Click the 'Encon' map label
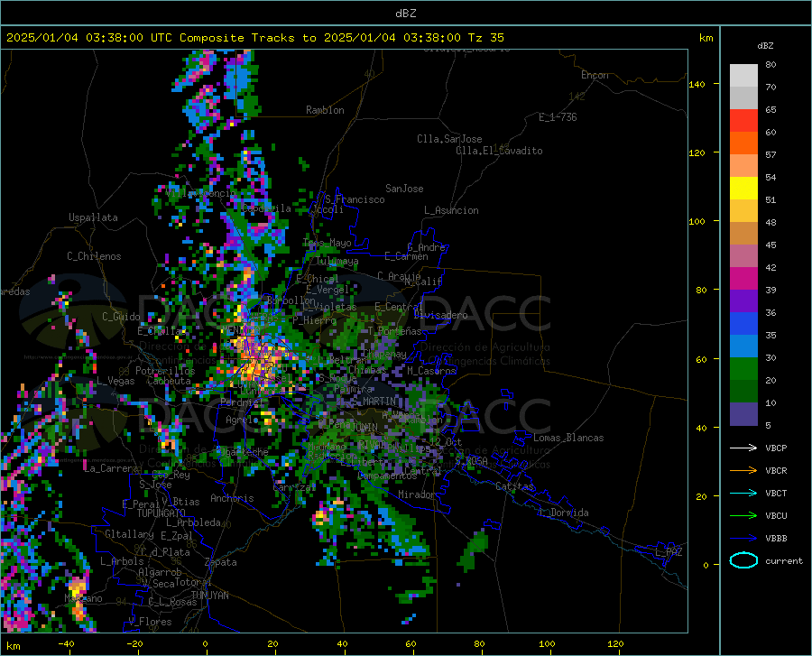Image resolution: width=812 pixels, height=656 pixels. coord(595,75)
